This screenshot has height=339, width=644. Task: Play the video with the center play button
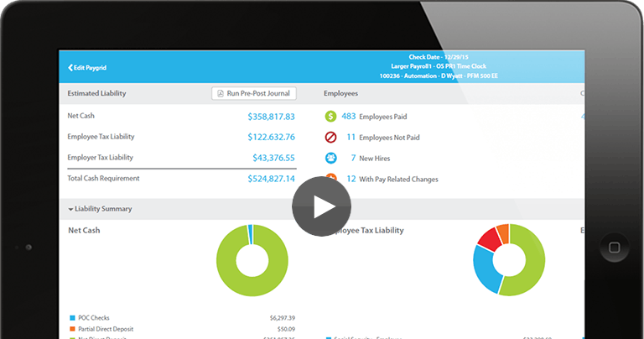[321, 207]
